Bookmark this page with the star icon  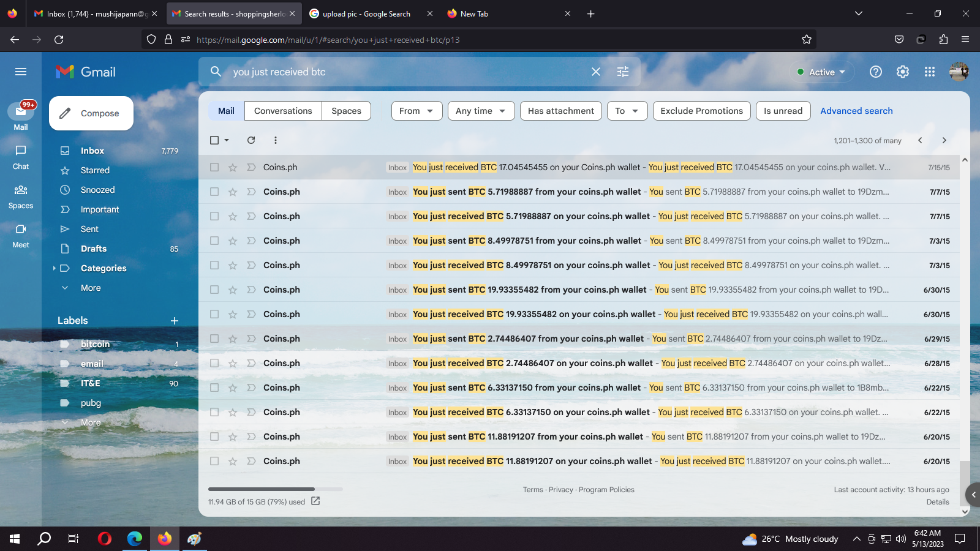807,40
